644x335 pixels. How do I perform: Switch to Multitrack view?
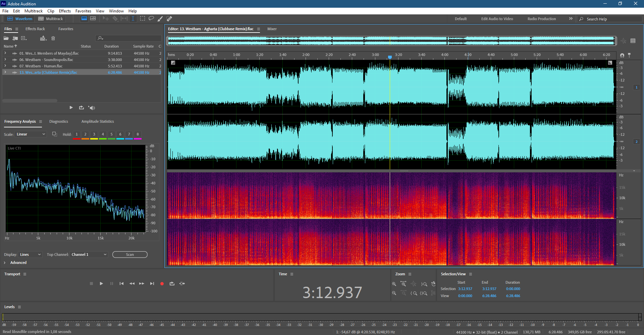[x=51, y=19]
